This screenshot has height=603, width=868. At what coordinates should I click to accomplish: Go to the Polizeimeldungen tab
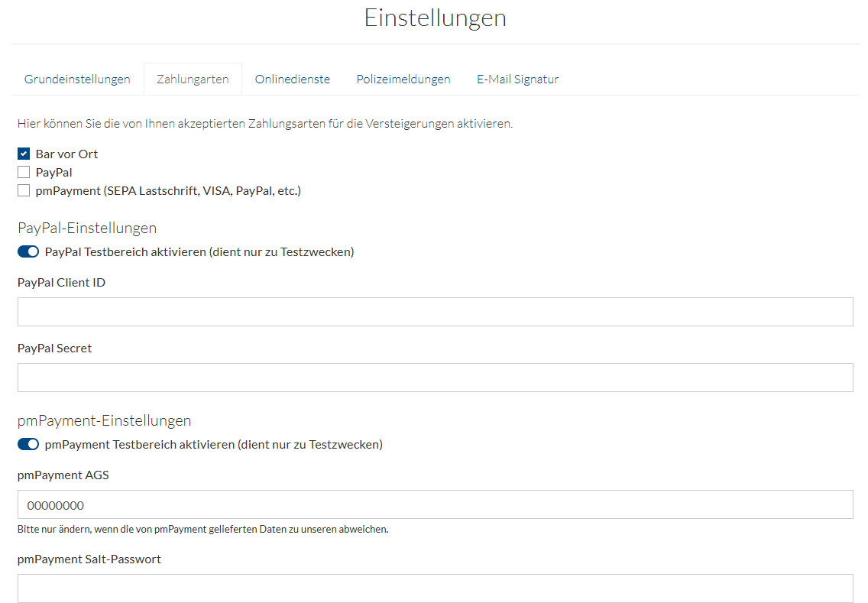tap(403, 79)
